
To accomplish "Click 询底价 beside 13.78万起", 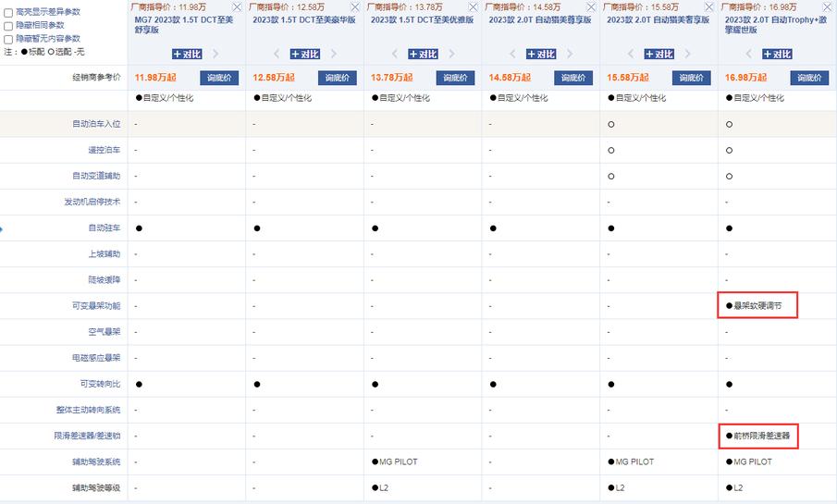I will 455,78.
